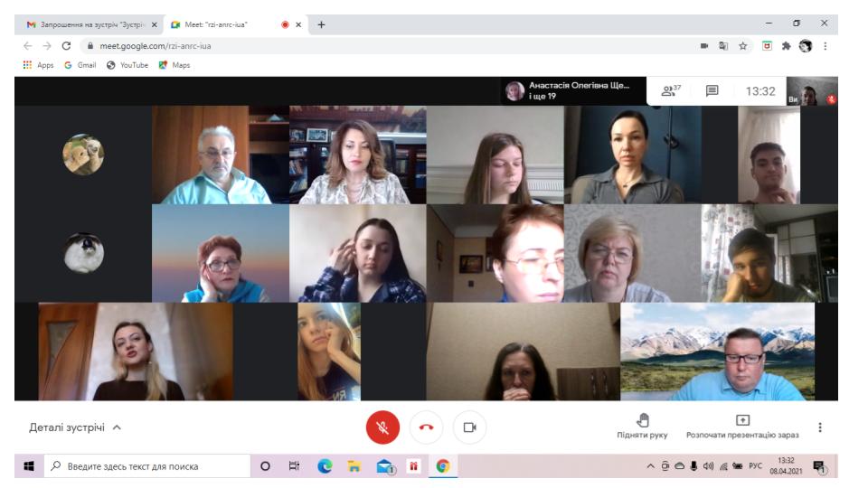Toggle the camera off button
This screenshot has height=488, width=868.
[469, 427]
